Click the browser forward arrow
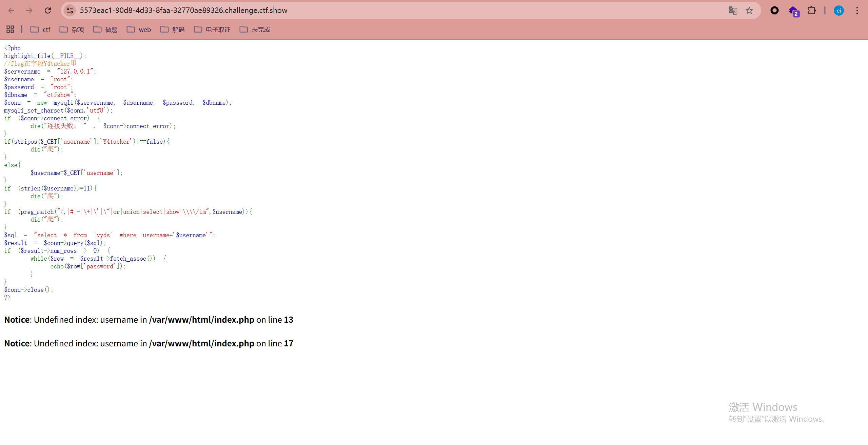Image resolution: width=868 pixels, height=445 pixels. (29, 11)
